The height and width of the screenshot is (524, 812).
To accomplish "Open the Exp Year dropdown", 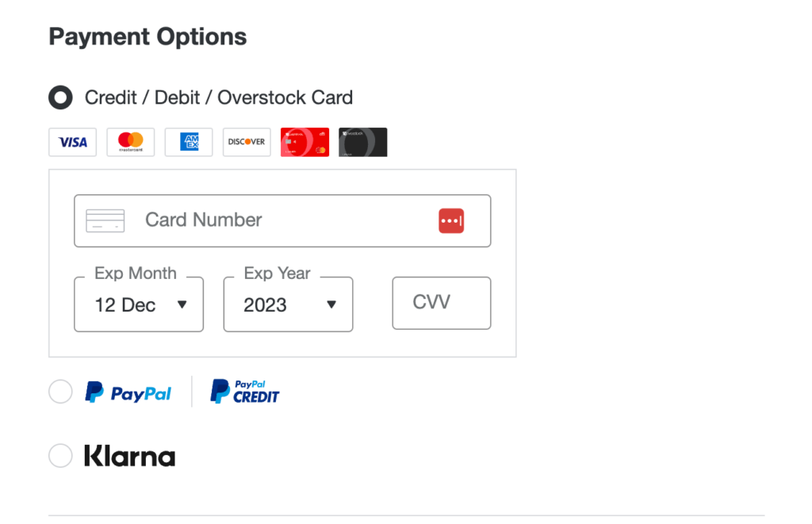I will point(287,304).
